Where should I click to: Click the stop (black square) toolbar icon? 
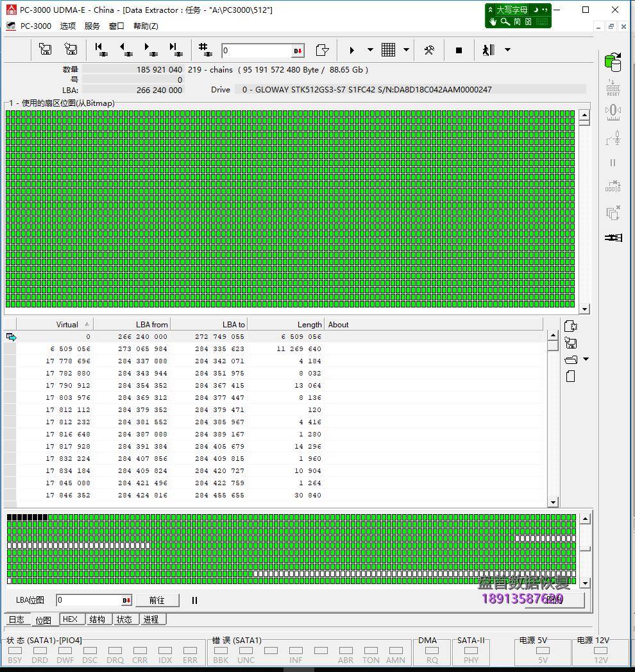click(x=458, y=50)
